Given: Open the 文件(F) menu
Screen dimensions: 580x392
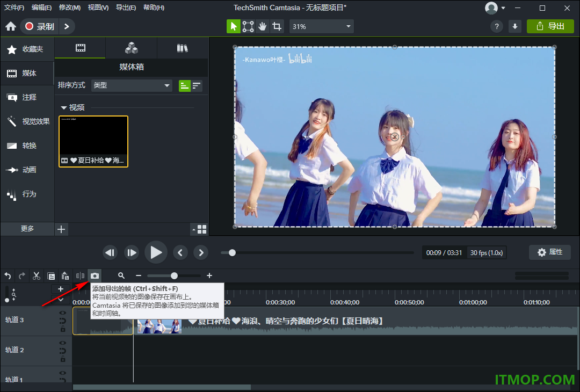Looking at the screenshot, I should coord(14,8).
